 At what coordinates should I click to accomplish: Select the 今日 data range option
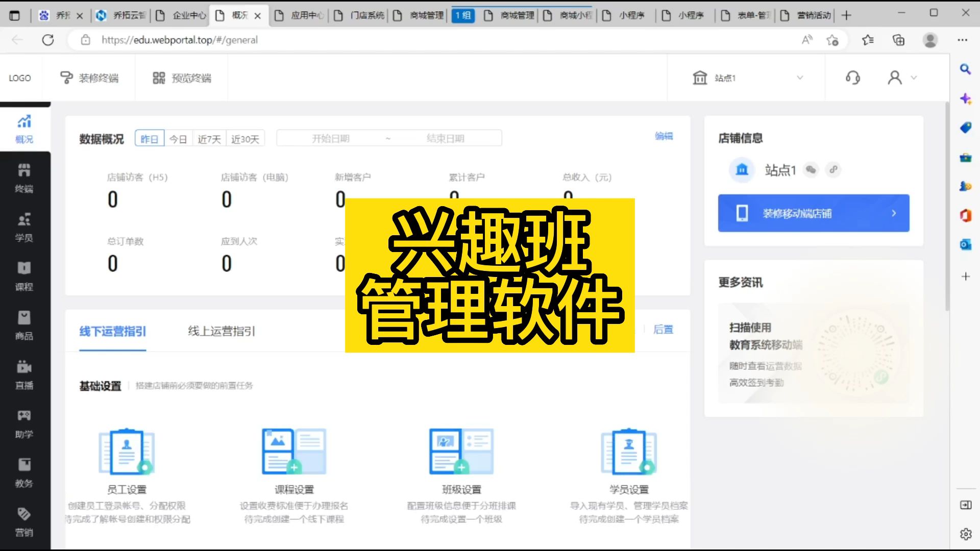[x=178, y=138]
